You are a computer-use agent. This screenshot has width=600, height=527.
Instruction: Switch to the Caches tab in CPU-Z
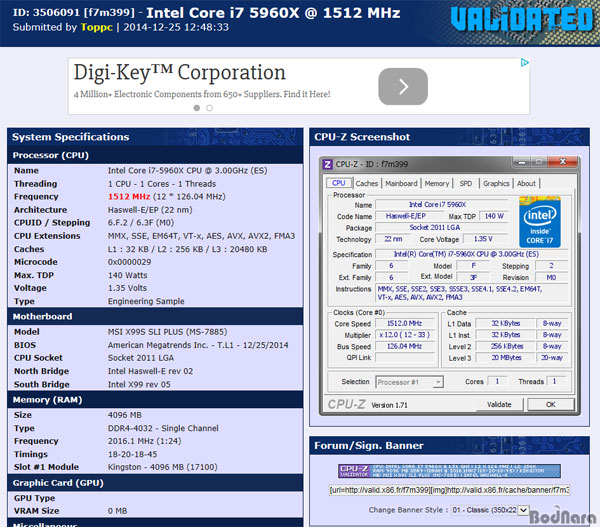367,184
